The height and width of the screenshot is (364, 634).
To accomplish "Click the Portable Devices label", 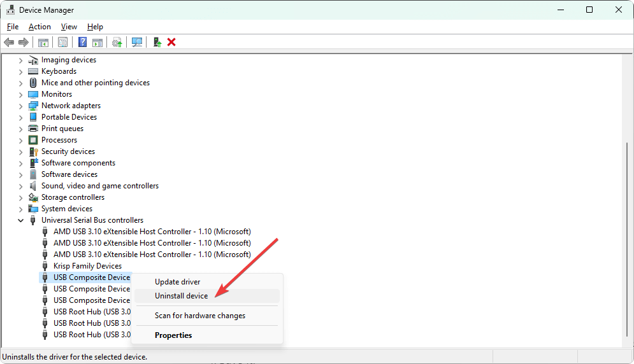I will (x=69, y=117).
